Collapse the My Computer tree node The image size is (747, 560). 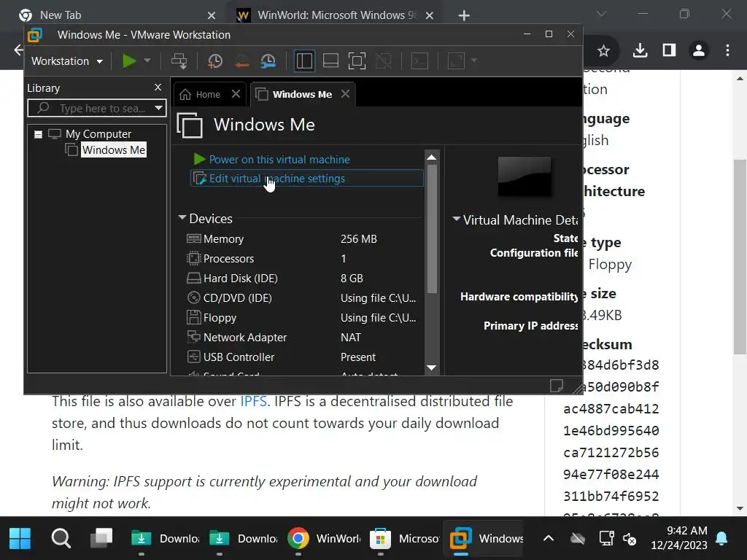pos(38,134)
